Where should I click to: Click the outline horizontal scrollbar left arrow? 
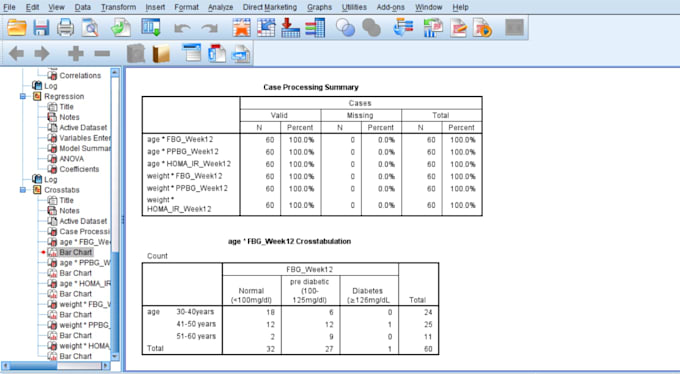[5, 366]
